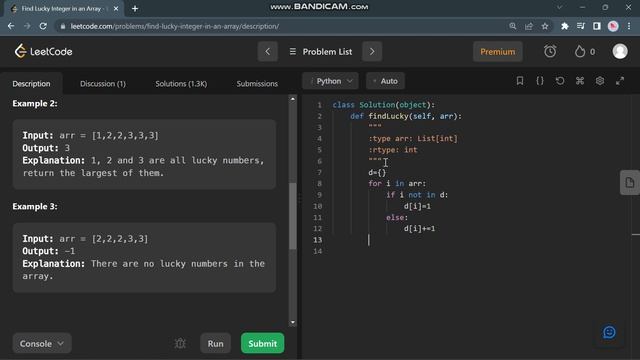Screen dimensions: 640x360
Task: Click the browser forward arrow
Action: click(x=27, y=26)
